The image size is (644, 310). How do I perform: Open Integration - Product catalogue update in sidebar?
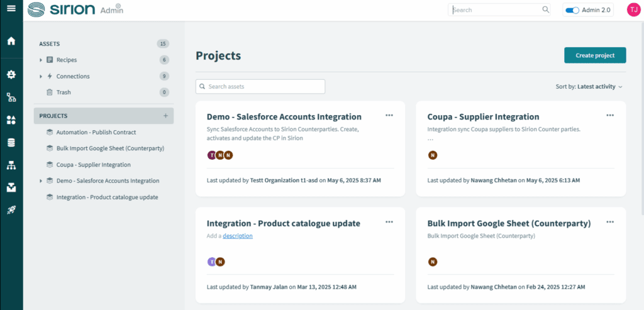107,197
